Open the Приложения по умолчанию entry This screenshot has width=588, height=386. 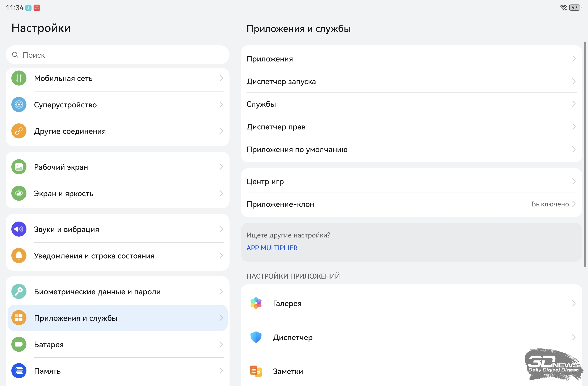click(297, 150)
